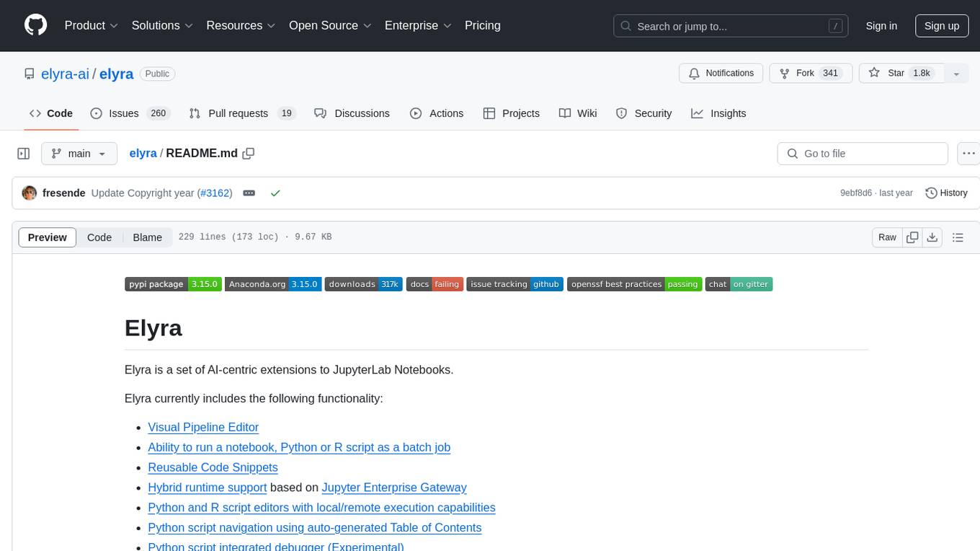Open Python script navigation Table of Contents link
Image resolution: width=980 pixels, height=551 pixels.
click(314, 528)
